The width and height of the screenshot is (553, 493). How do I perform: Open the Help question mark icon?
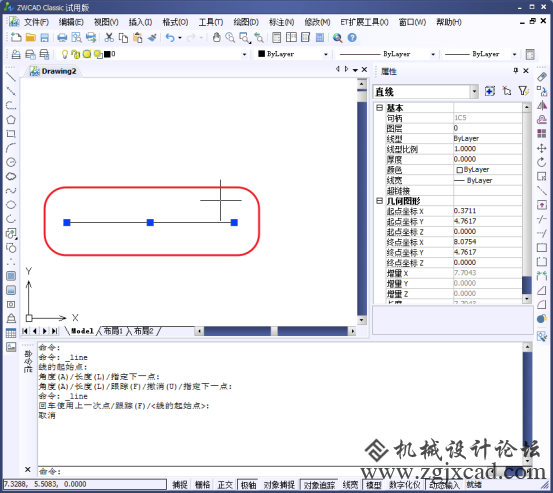(352, 37)
